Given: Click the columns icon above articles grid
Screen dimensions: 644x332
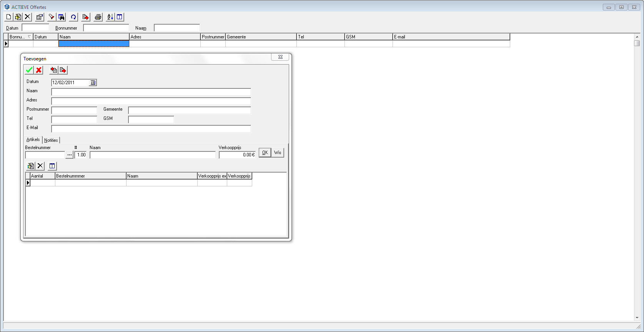Looking at the screenshot, I should coord(52,166).
